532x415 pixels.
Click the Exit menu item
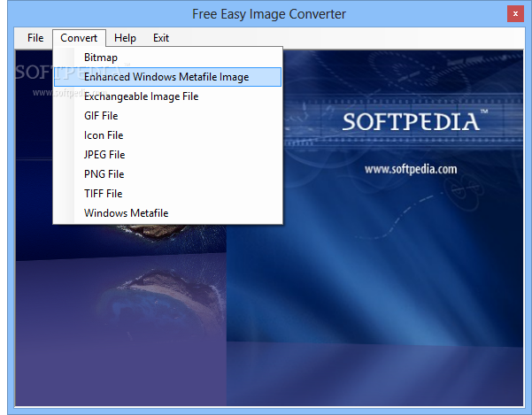pyautogui.click(x=161, y=38)
